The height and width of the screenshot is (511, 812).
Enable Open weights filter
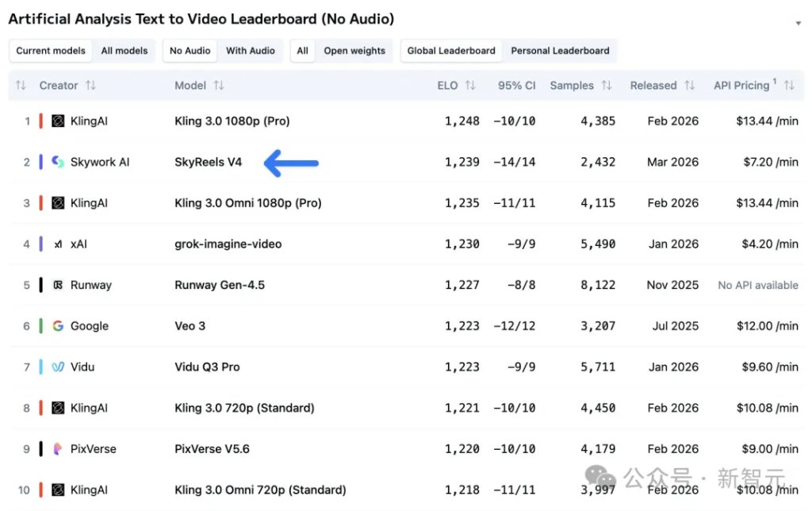pyautogui.click(x=354, y=51)
